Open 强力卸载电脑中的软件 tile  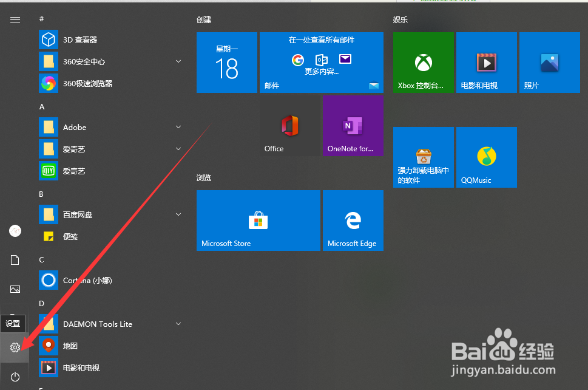[x=424, y=157]
